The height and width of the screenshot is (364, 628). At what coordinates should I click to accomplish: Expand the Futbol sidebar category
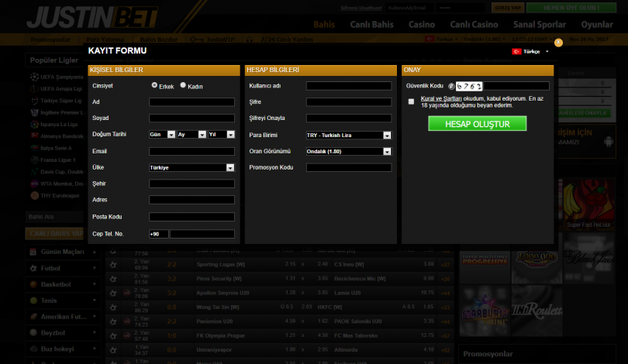pyautogui.click(x=63, y=269)
